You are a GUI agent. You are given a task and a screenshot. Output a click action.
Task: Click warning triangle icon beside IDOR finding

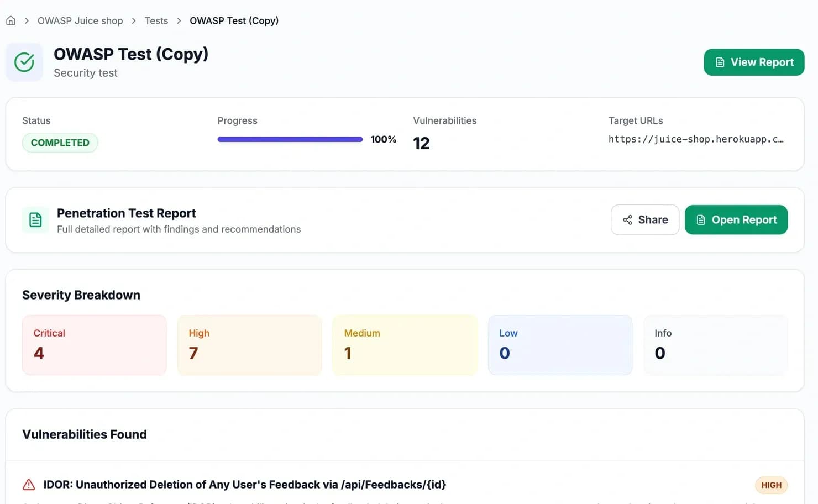tap(29, 485)
